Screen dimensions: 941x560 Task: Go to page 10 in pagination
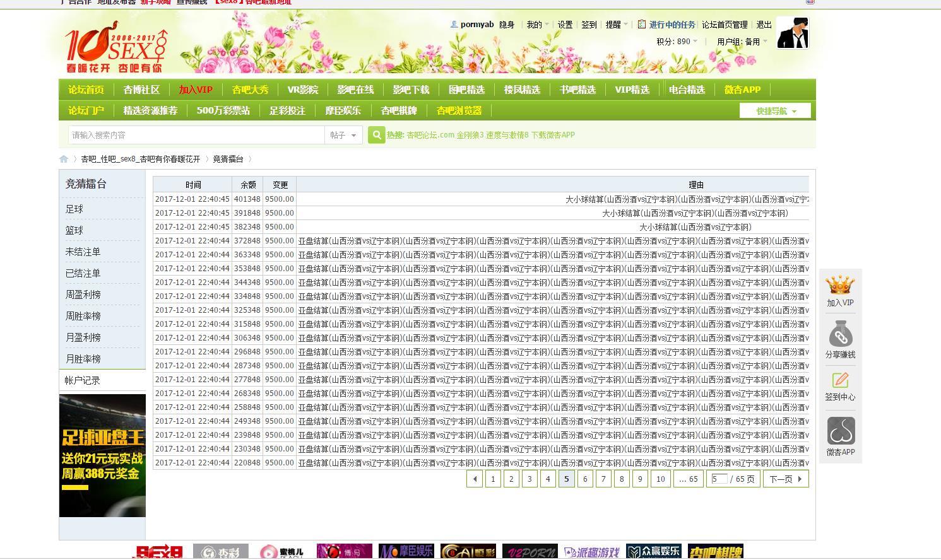click(x=660, y=479)
